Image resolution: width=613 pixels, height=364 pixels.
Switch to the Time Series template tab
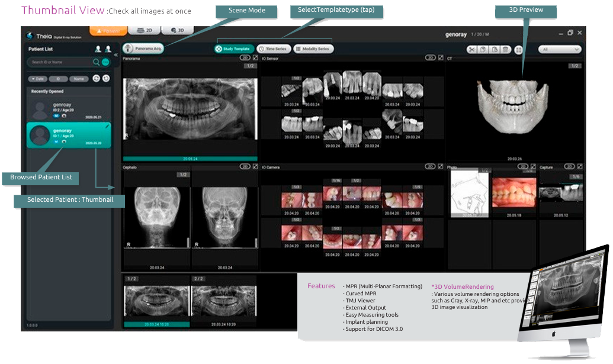point(272,49)
